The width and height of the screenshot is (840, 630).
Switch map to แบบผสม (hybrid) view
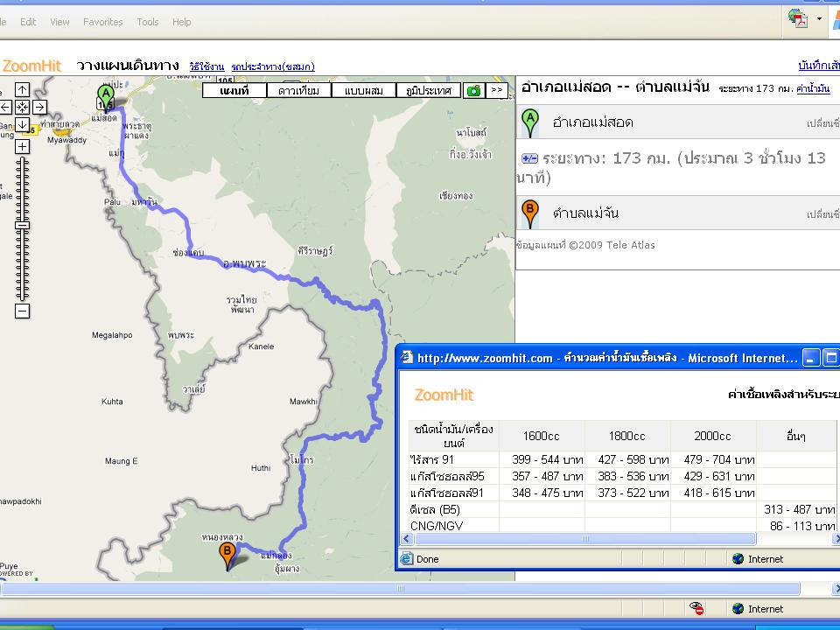[363, 90]
